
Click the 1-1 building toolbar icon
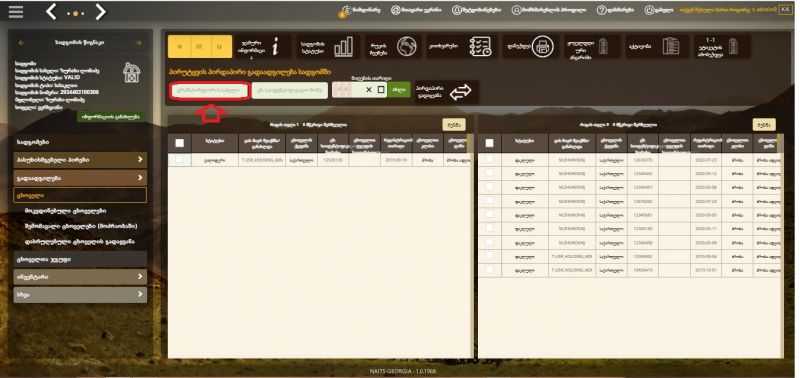733,47
